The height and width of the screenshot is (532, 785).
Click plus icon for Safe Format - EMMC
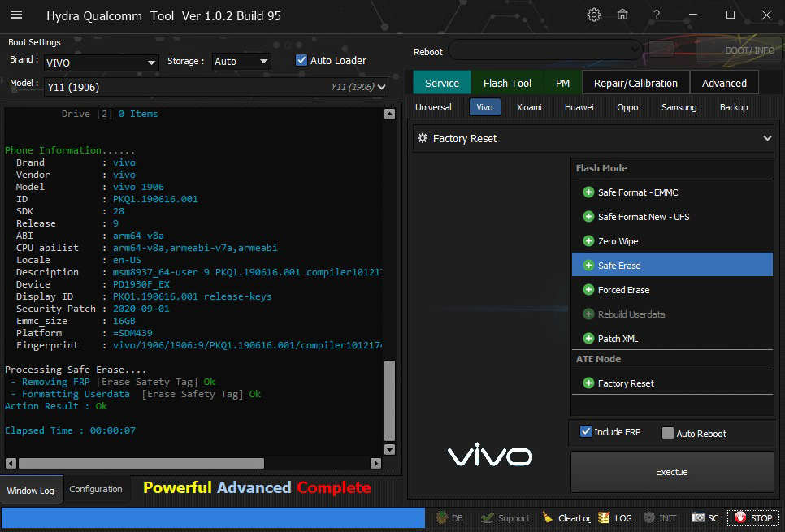click(x=588, y=192)
